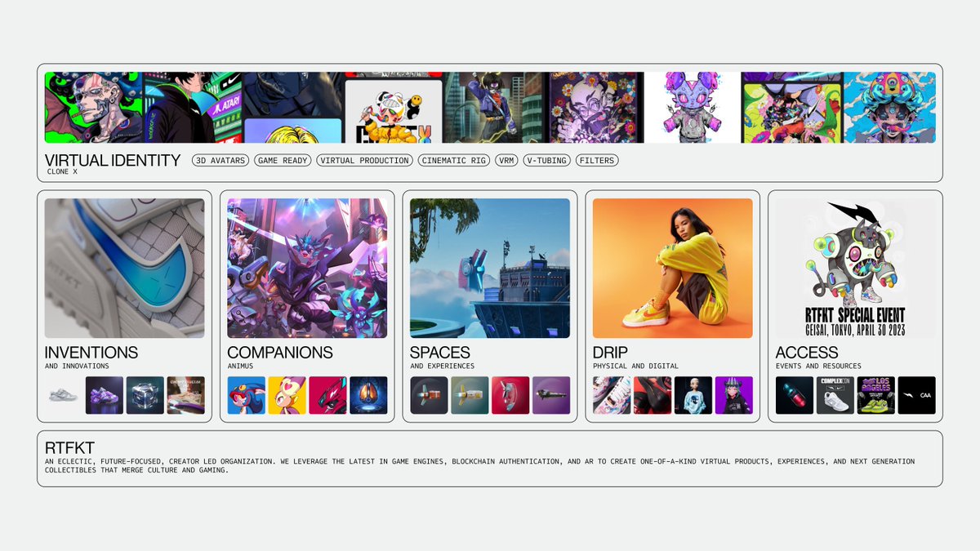Open the purple-background avatar Drip thumbnail
The image size is (980, 551).
(x=734, y=395)
